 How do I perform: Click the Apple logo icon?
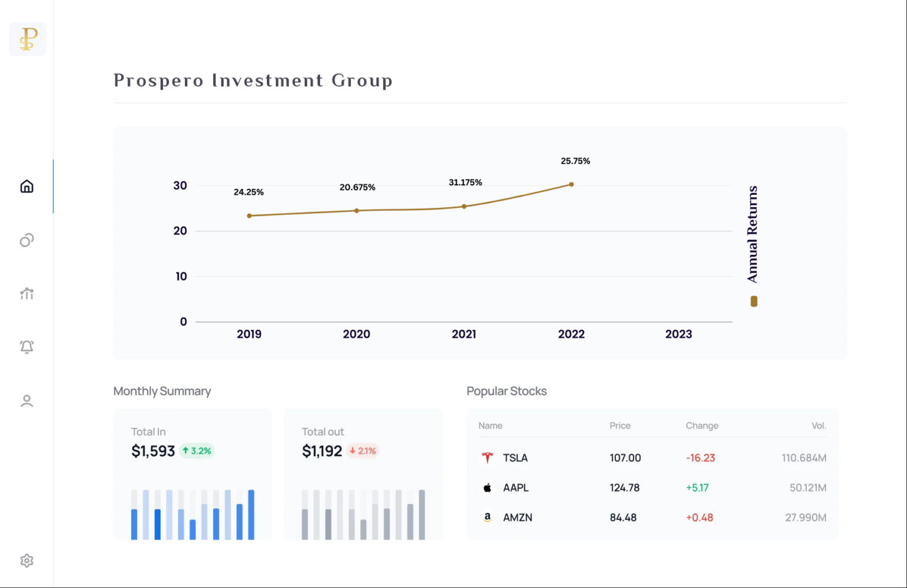coord(487,488)
